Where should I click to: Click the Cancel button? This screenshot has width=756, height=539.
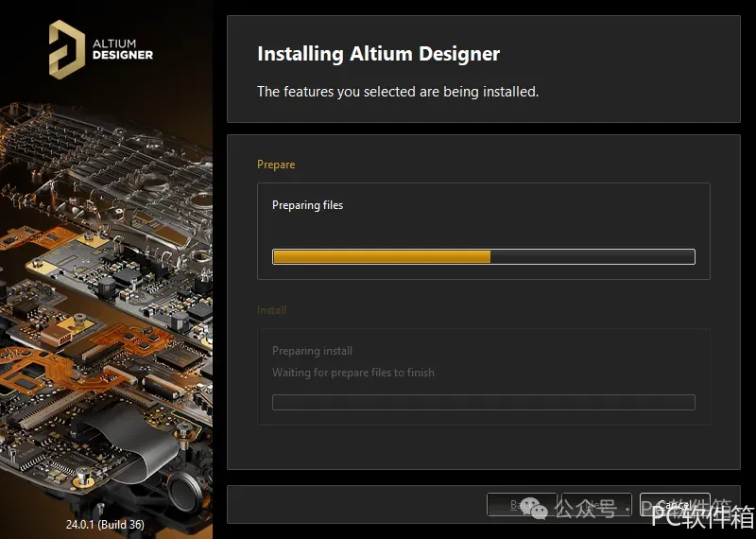pos(675,505)
